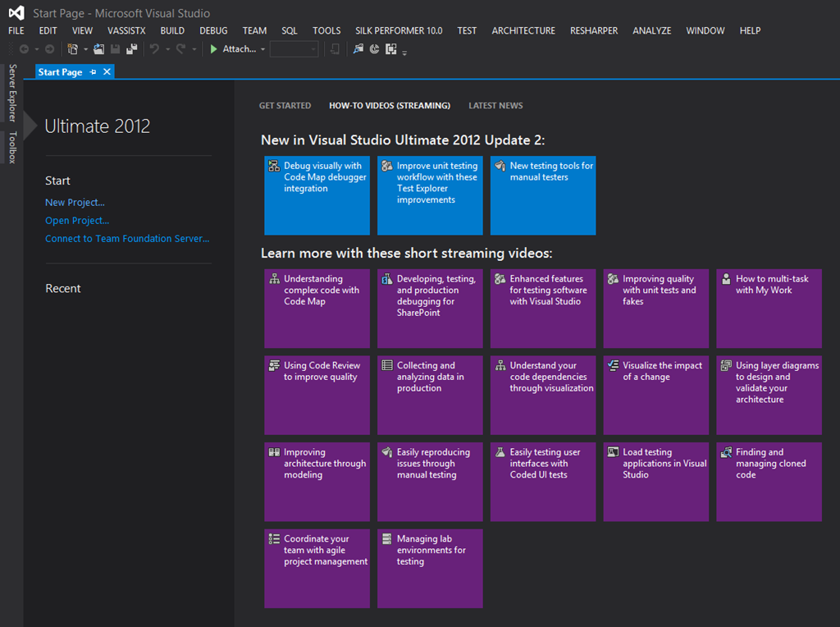
Task: Click icon on Using Code Review tile
Action: (274, 366)
